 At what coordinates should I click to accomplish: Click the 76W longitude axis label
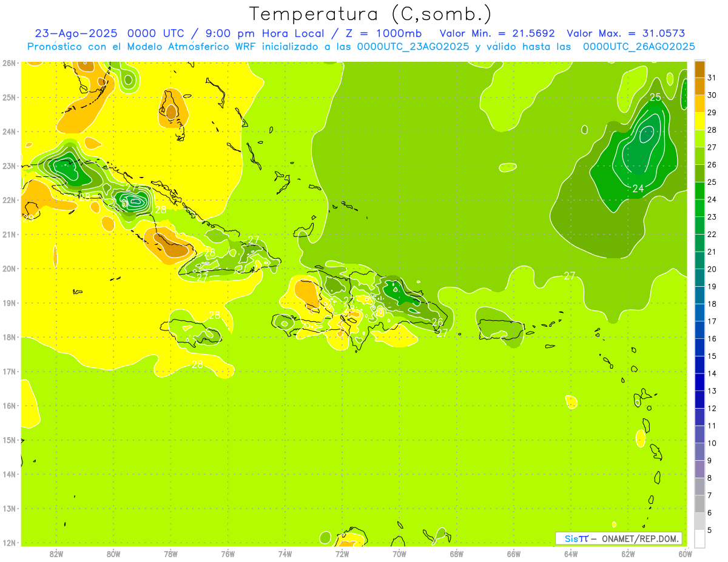227,553
